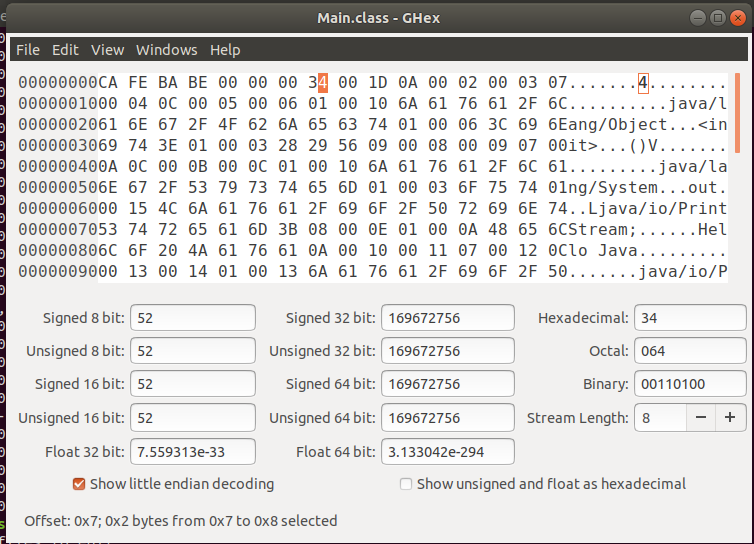This screenshot has width=754, height=544.
Task: Select the highlighted 34 byte in hex pane
Action: coord(318,82)
